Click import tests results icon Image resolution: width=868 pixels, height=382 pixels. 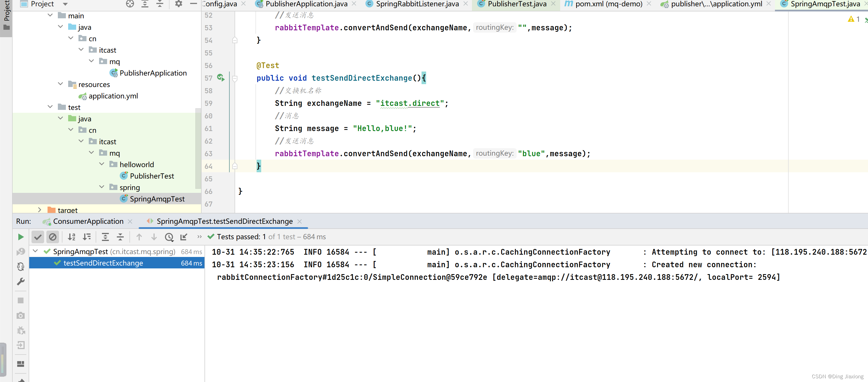click(x=184, y=237)
